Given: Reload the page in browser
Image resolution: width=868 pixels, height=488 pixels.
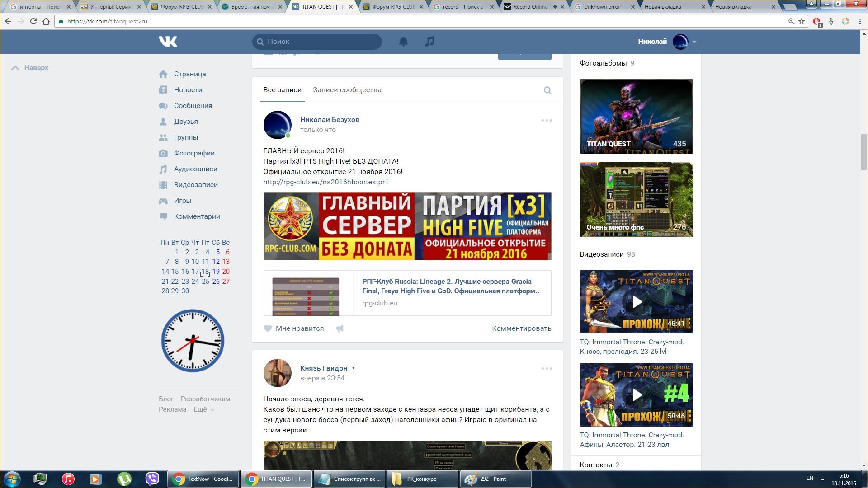Looking at the screenshot, I should pyautogui.click(x=33, y=21).
